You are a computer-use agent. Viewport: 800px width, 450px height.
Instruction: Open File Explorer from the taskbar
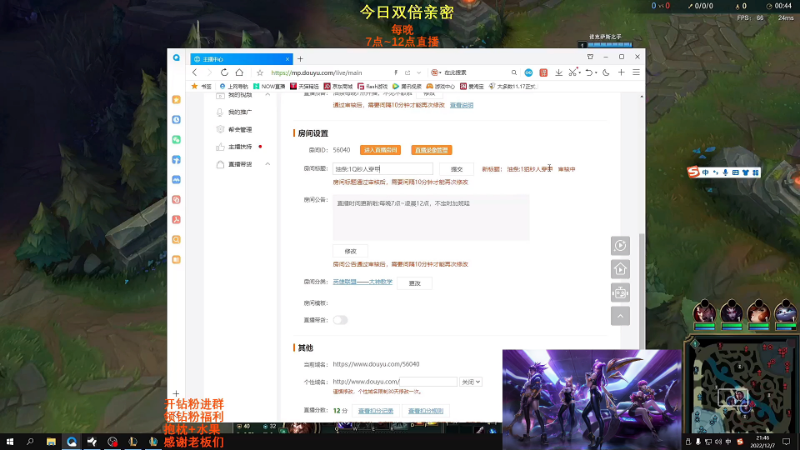pyautogui.click(x=51, y=441)
